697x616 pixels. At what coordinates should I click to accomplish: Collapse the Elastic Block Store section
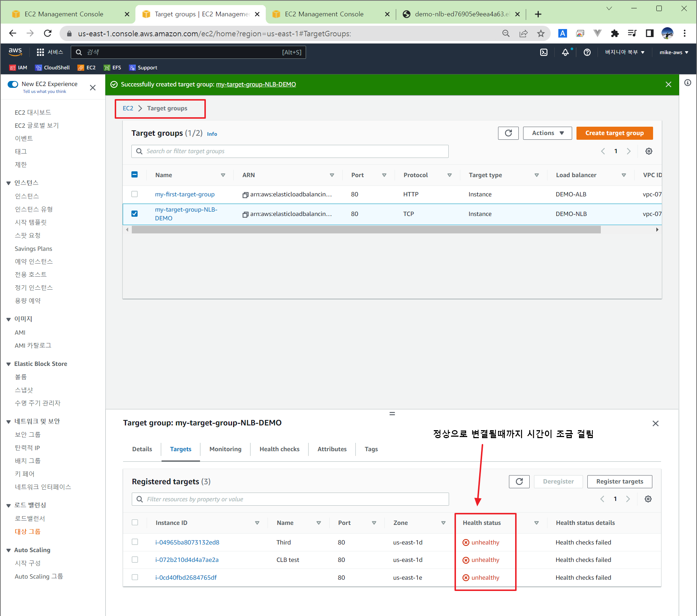[9, 364]
